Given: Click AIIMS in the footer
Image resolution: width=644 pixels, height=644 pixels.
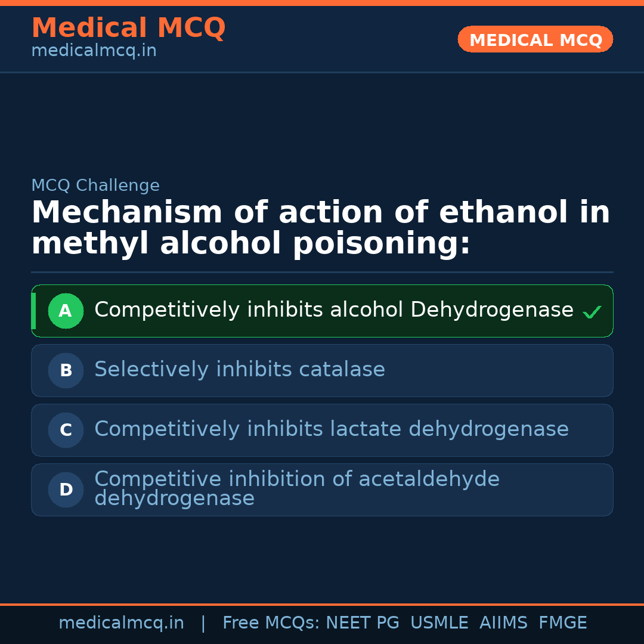Looking at the screenshot, I should [x=503, y=623].
